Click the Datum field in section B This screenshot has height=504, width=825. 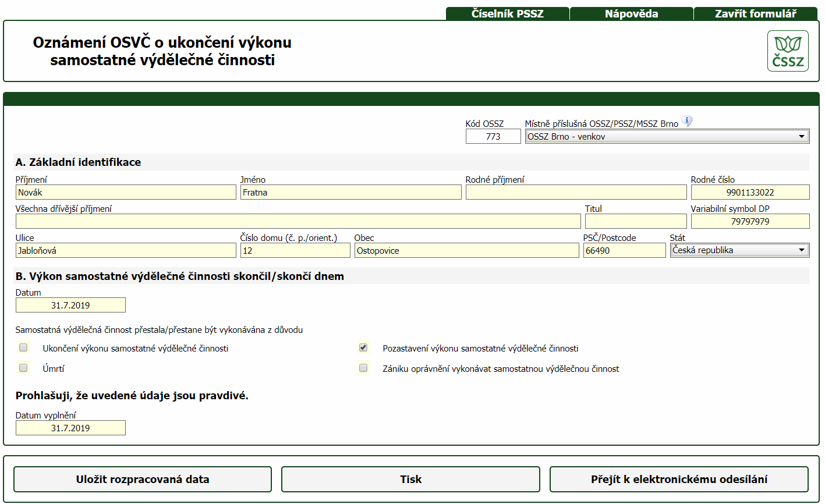pyautogui.click(x=70, y=305)
